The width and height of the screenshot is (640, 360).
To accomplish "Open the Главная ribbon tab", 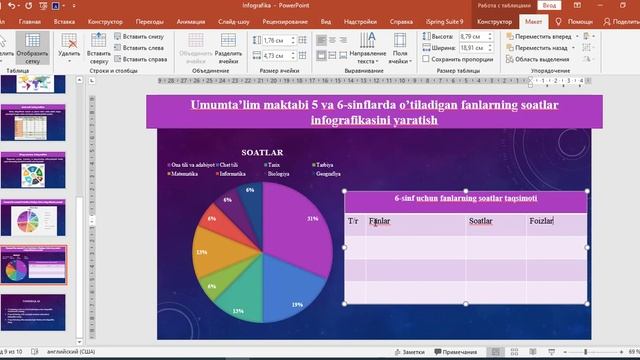I will (29, 22).
